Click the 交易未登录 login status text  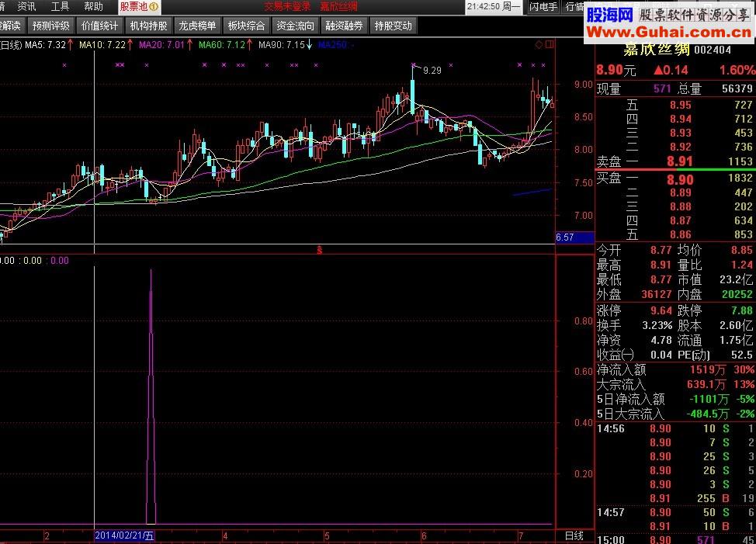(x=287, y=7)
